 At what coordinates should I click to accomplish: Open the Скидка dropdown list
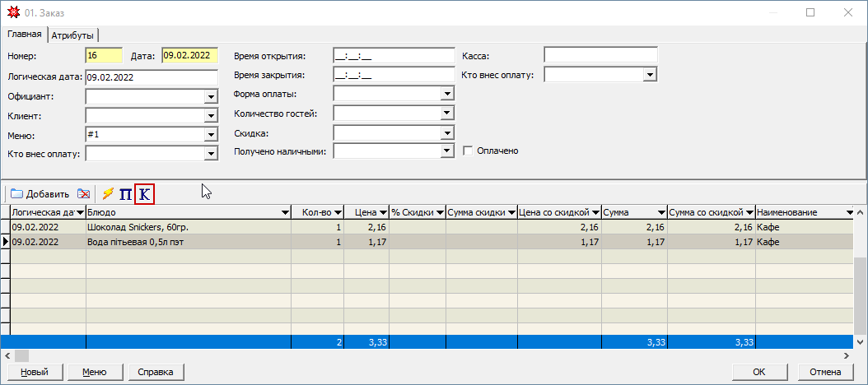coord(447,132)
